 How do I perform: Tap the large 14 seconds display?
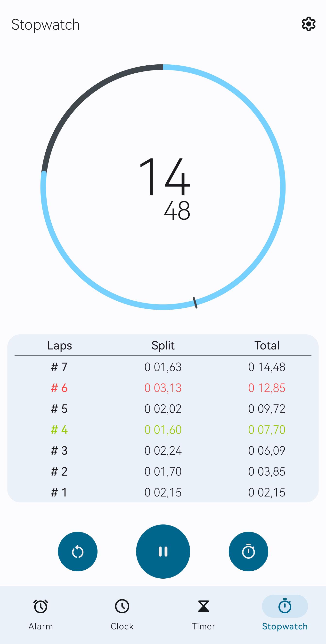click(165, 176)
